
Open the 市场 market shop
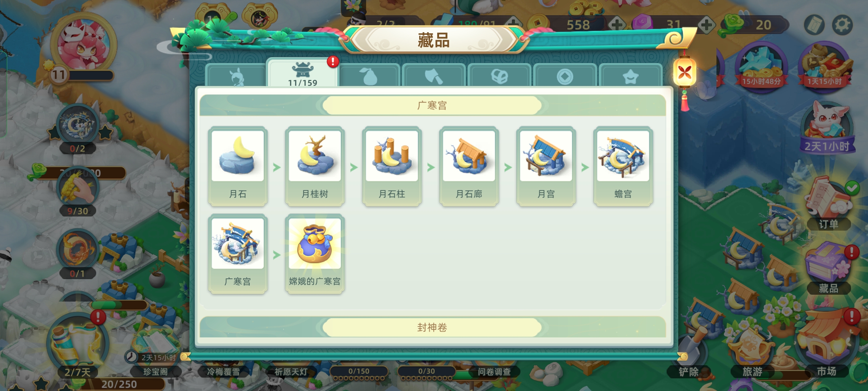826,344
